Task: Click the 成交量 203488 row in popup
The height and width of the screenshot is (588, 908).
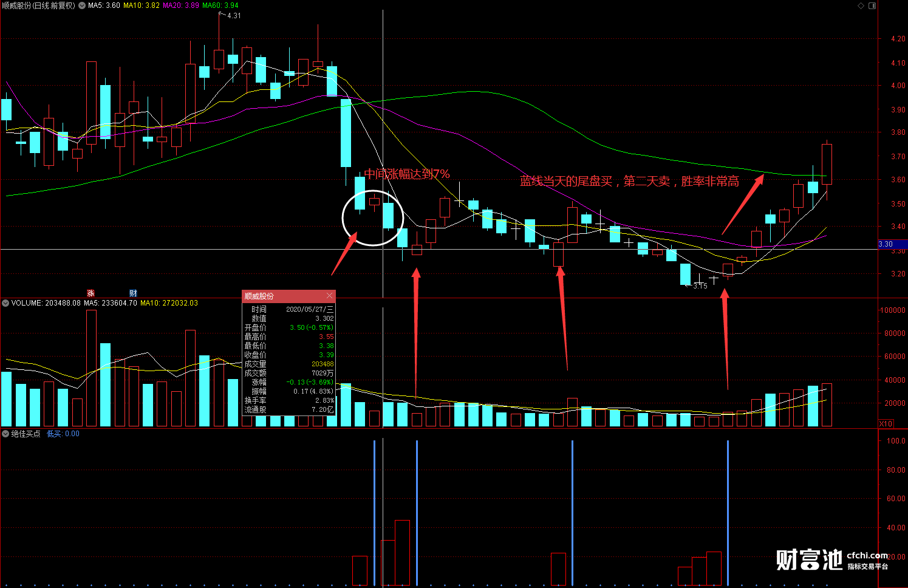Action: click(x=289, y=364)
